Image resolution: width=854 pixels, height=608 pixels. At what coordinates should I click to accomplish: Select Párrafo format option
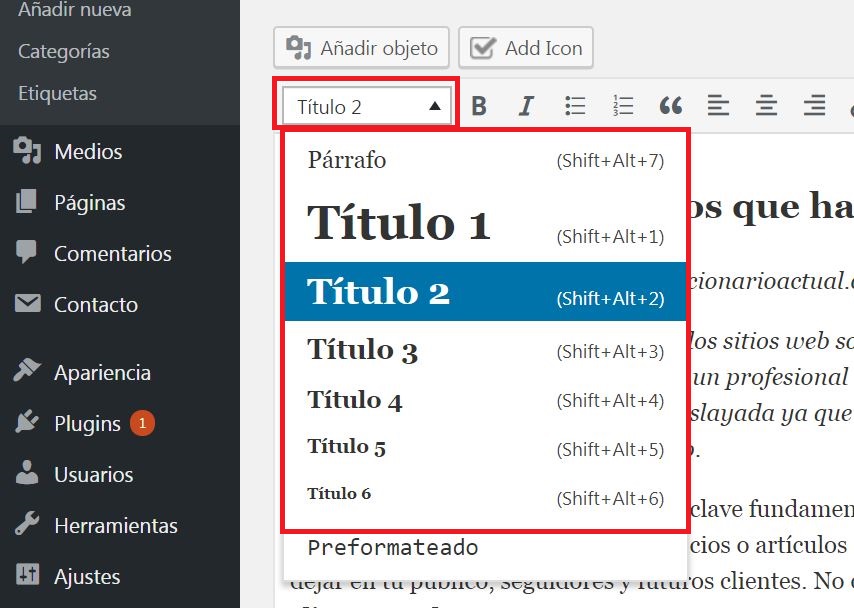[485, 160]
